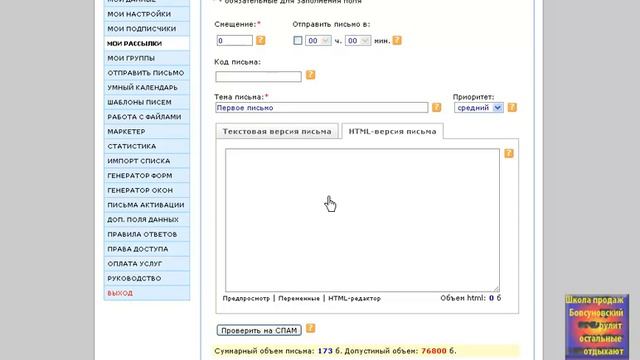Open the hours dropdown
The image size is (640, 360).
point(318,40)
